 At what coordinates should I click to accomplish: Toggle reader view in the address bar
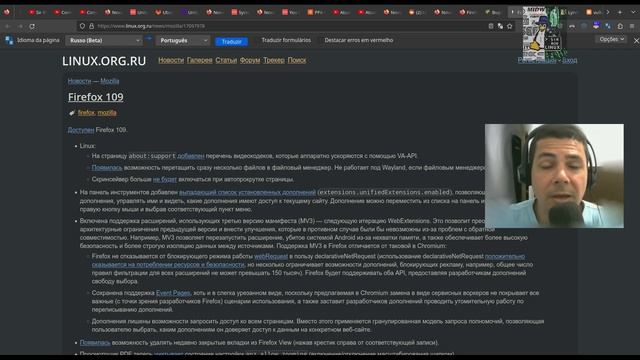pyautogui.click(x=491, y=26)
